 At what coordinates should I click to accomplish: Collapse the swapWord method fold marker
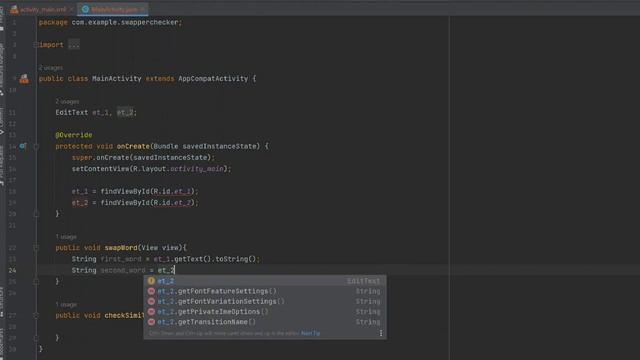pos(36,248)
